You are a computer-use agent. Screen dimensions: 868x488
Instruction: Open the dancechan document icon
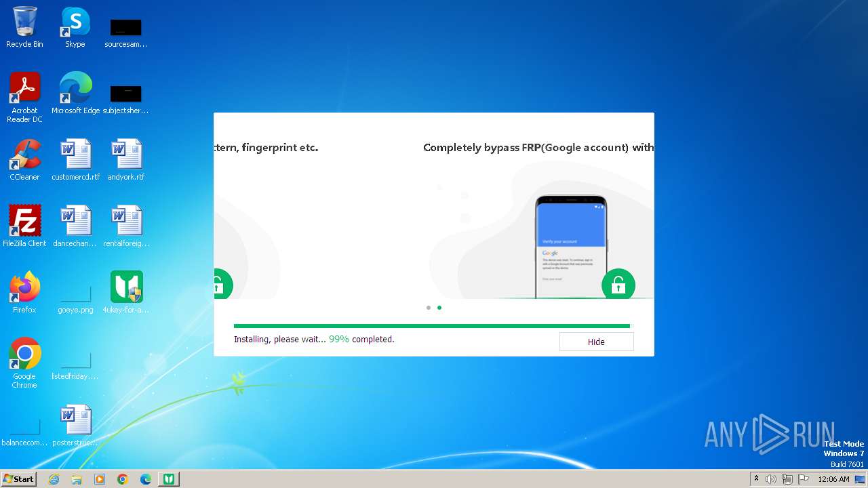[x=75, y=226]
